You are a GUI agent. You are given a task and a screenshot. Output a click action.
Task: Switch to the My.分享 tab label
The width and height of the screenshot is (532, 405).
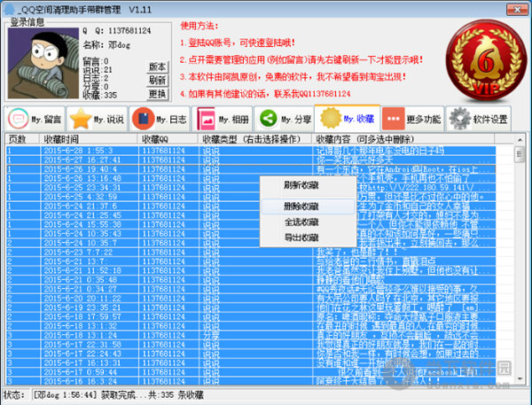296,120
